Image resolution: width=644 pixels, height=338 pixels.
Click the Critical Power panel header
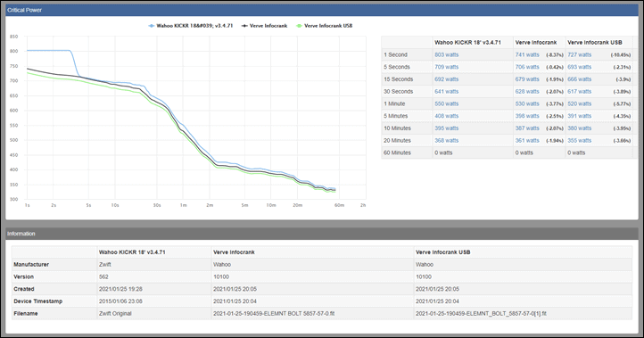coord(322,10)
